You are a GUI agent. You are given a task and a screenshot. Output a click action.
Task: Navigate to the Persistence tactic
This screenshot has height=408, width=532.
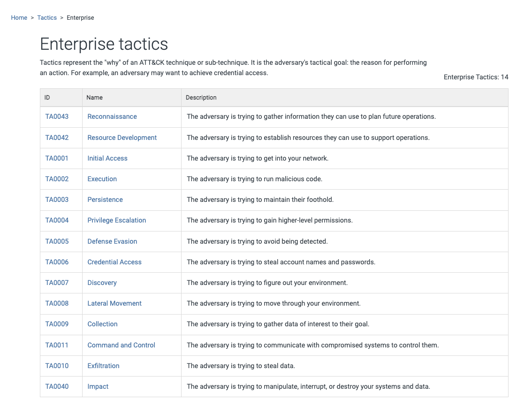pos(105,200)
